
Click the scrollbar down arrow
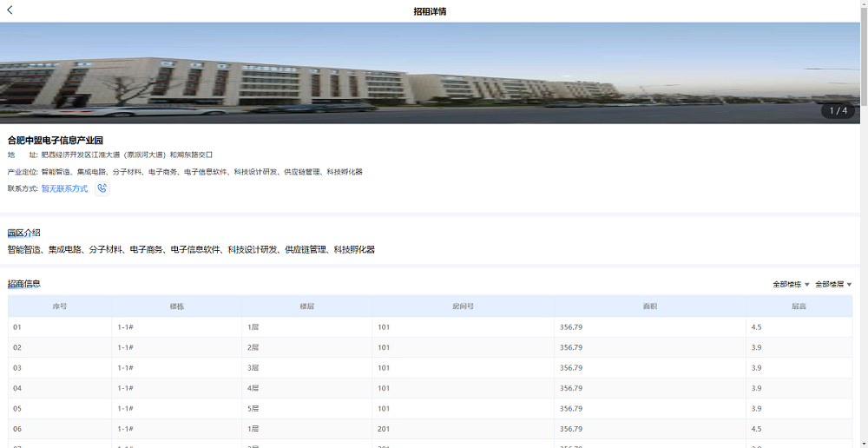click(863, 443)
